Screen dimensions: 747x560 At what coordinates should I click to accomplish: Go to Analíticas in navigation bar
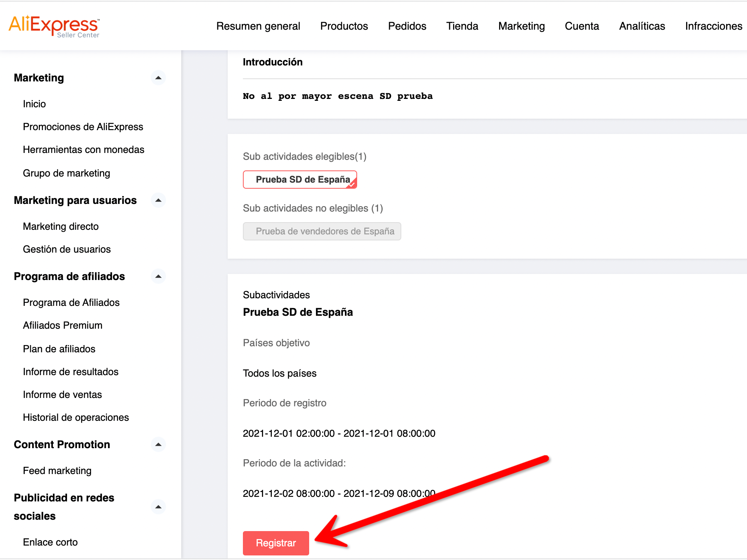tap(642, 26)
